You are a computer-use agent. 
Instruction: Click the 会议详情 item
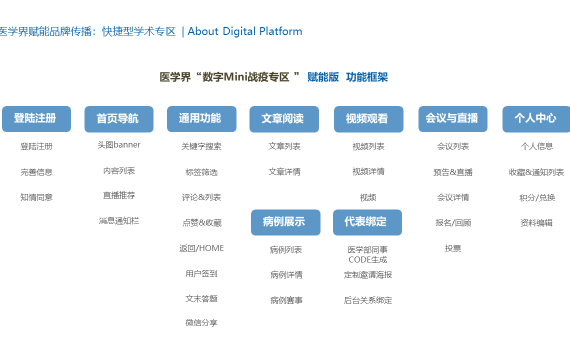point(453,197)
